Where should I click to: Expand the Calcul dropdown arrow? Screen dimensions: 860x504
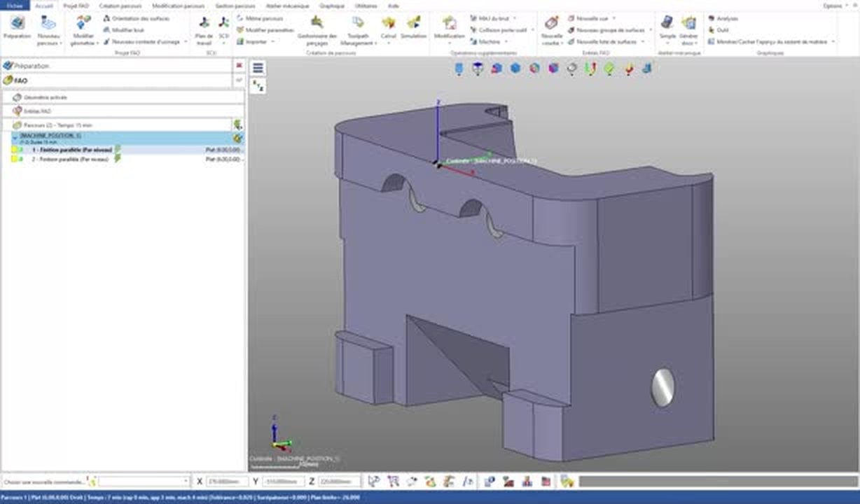(x=388, y=43)
